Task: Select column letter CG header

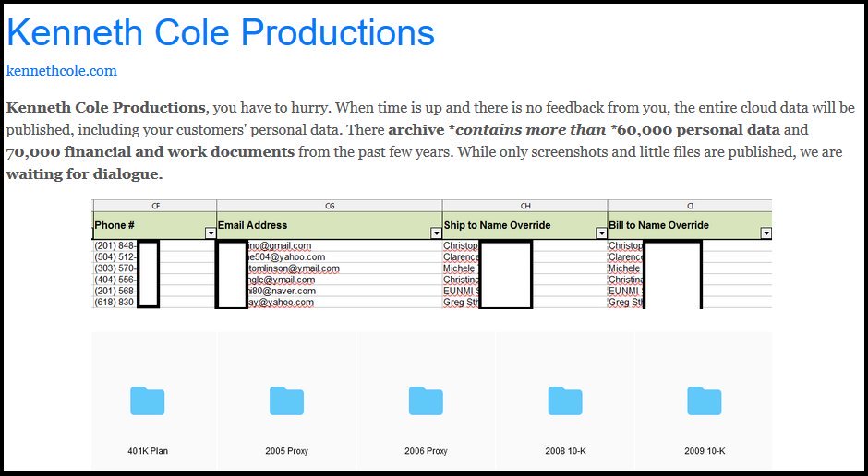Action: click(x=330, y=206)
